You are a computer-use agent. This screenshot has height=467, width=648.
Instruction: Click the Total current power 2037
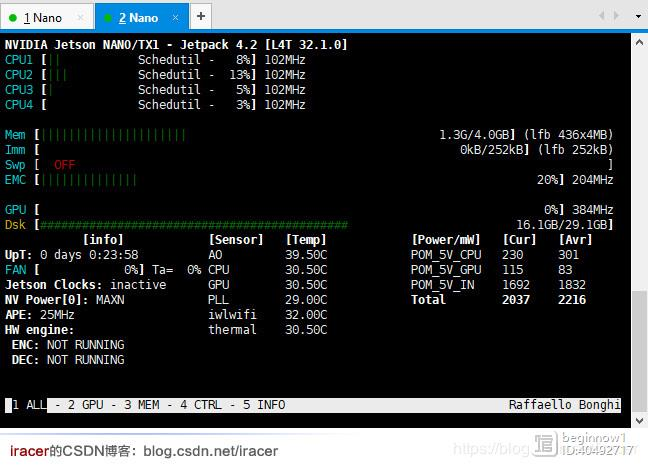(516, 300)
